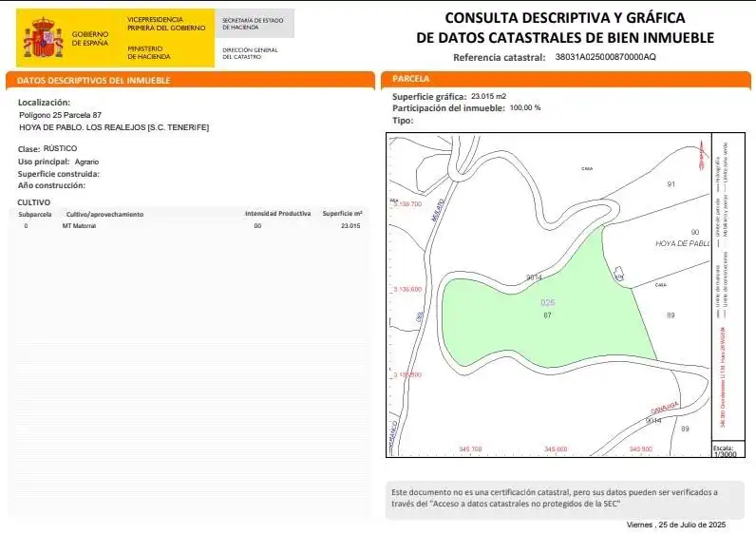756x535 pixels.
Task: Click parcel '90' label on map
Action: tap(695, 232)
